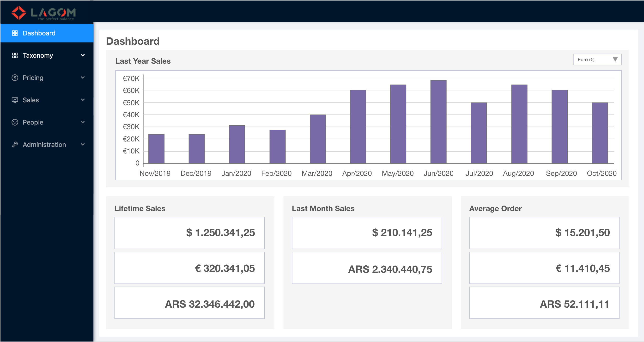Expand the People menu

[x=83, y=122]
